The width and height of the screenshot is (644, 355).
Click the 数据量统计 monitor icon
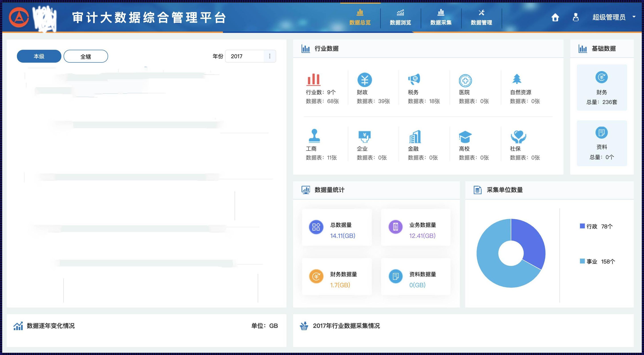[306, 190]
